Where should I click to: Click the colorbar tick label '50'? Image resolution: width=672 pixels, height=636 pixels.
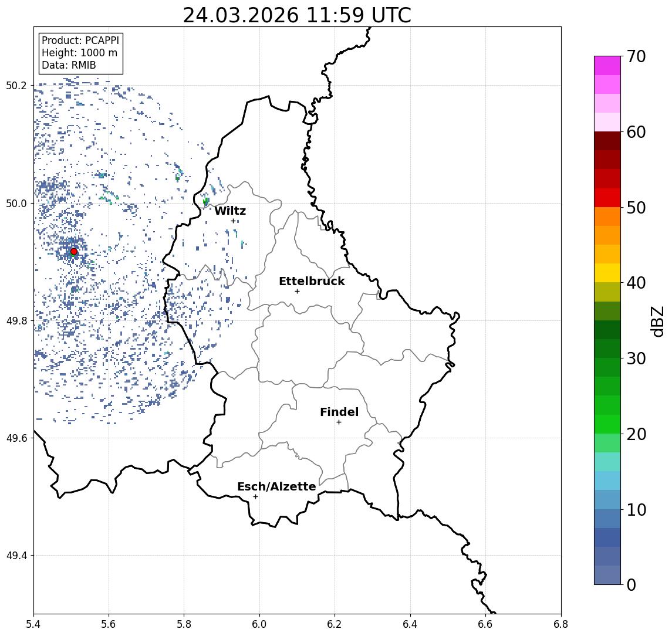tap(636, 208)
